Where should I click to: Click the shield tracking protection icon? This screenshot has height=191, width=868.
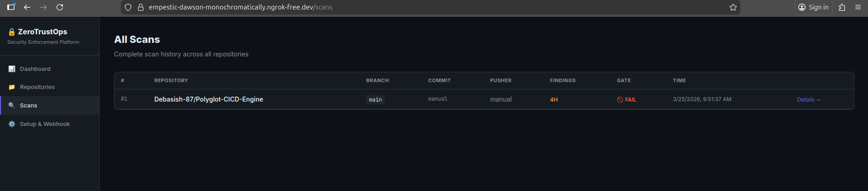click(x=128, y=7)
